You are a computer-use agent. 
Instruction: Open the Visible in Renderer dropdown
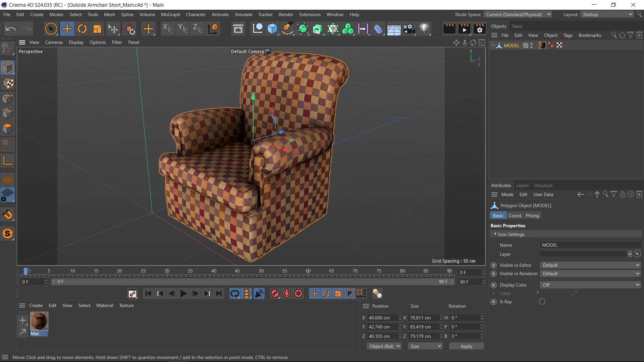click(590, 274)
